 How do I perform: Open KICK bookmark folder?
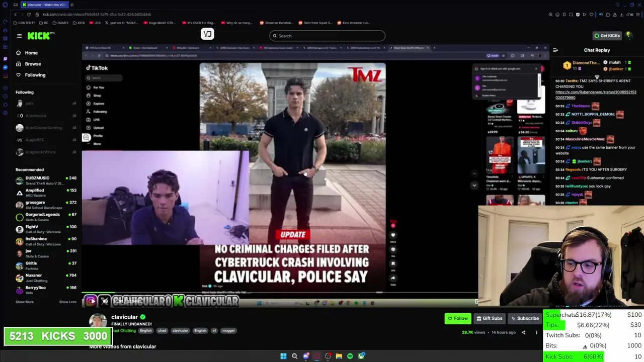pos(78,23)
